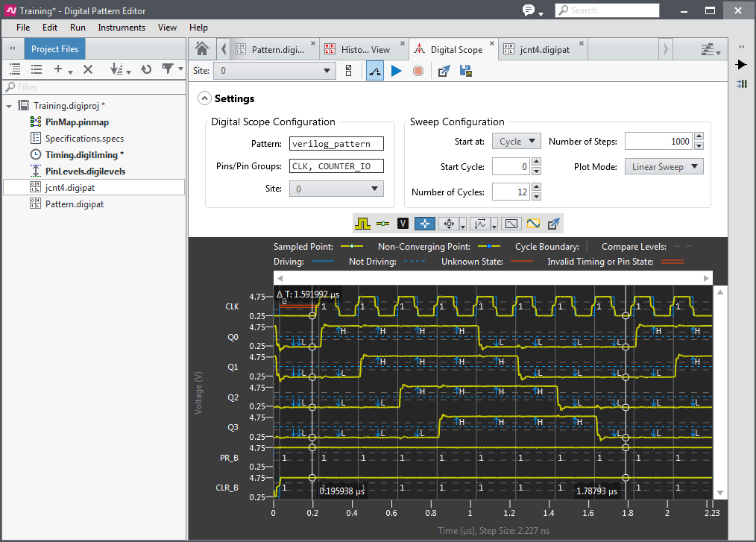Open the Plot Mode Linear Sweep dropdown
The height and width of the screenshot is (542, 756).
click(x=664, y=167)
